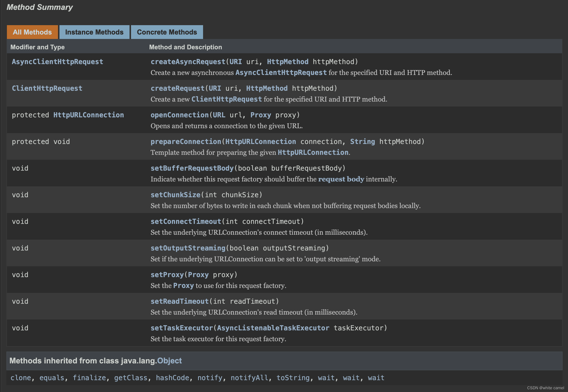Open AsyncClientHttpRequest return type link
This screenshot has width=568, height=392.
point(57,62)
